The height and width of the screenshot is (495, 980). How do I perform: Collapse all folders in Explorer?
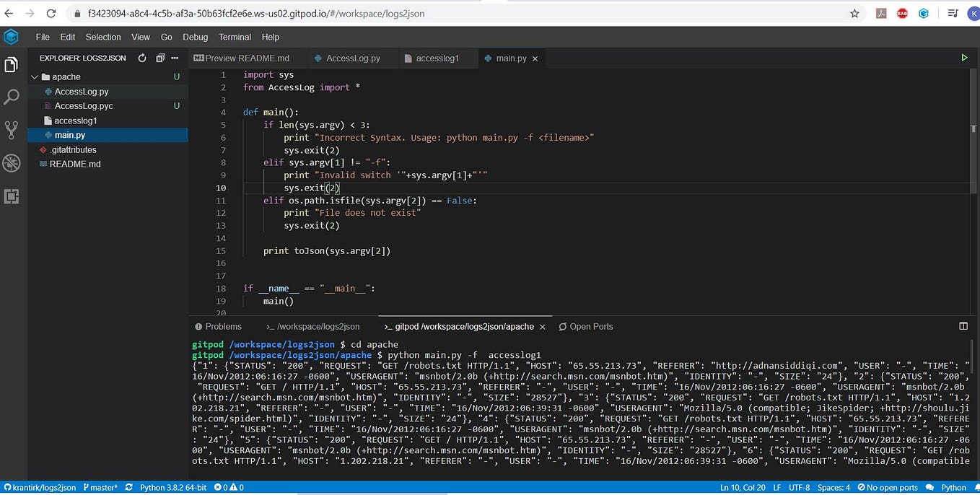tap(160, 58)
